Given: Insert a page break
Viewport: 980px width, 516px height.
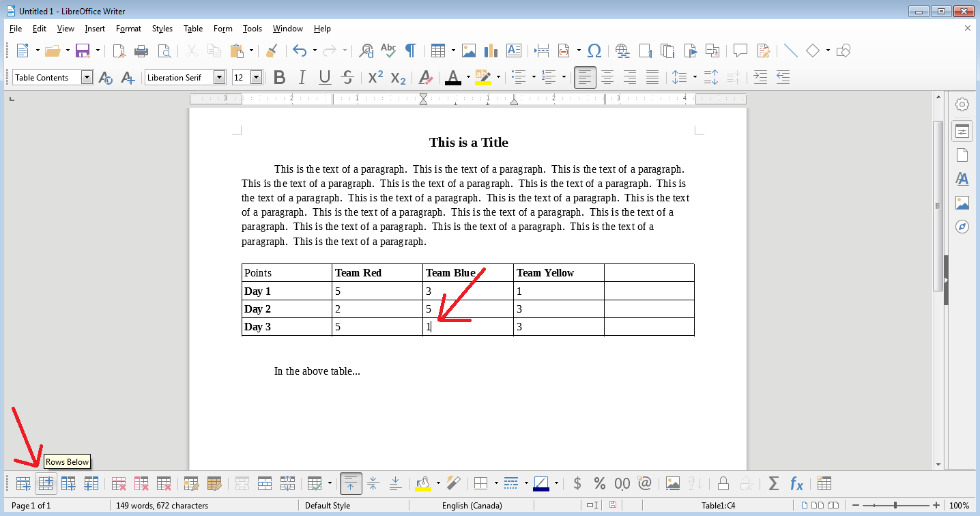Looking at the screenshot, I should point(542,51).
